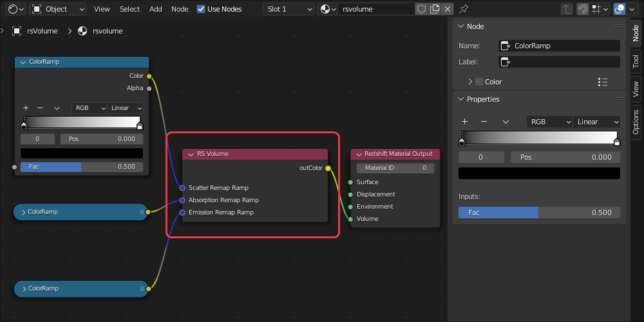Toggle the pin icon in header

pos(464,9)
